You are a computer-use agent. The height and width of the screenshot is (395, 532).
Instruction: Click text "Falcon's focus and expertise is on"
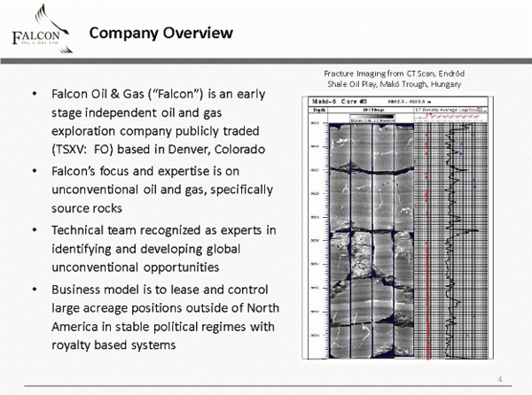pyautogui.click(x=145, y=171)
